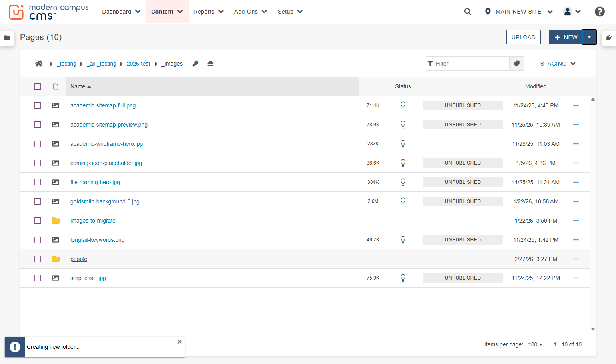Click the Modern Campus CMS logo
This screenshot has width=616, height=364.
(48, 12)
